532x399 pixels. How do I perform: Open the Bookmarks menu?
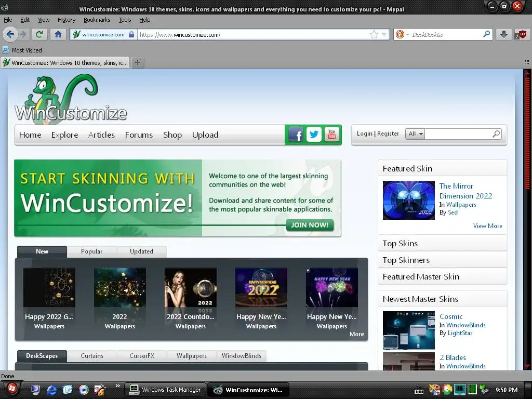pyautogui.click(x=97, y=20)
